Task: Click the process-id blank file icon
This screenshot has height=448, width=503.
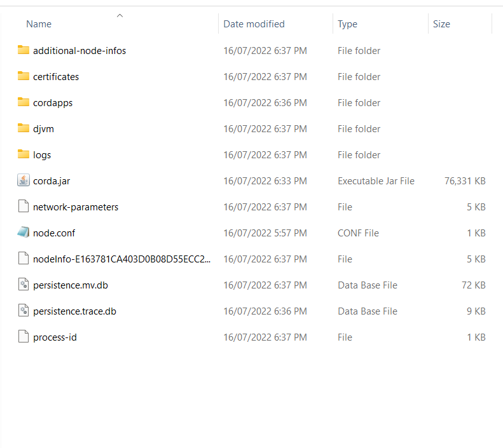Action: point(24,337)
